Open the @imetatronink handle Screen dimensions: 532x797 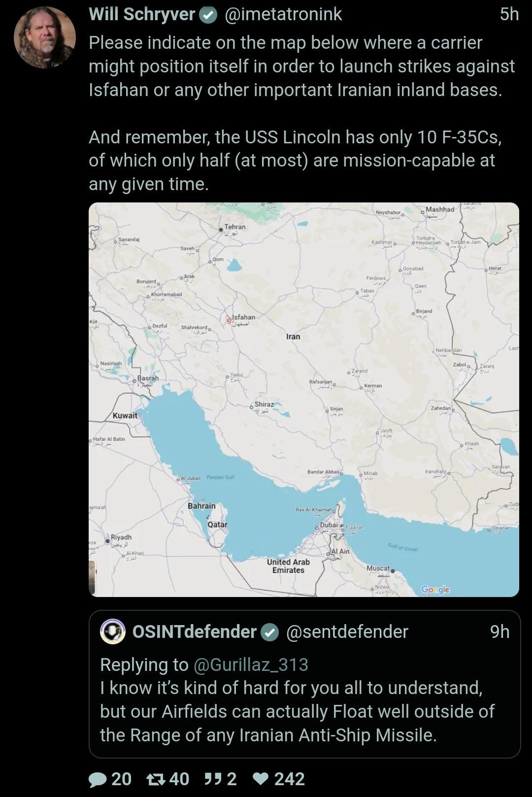coord(283,14)
